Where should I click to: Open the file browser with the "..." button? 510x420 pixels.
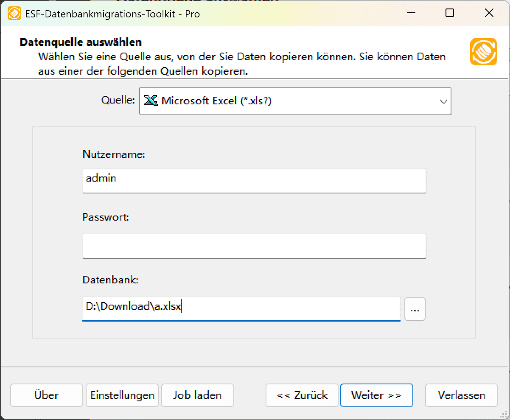[415, 309]
